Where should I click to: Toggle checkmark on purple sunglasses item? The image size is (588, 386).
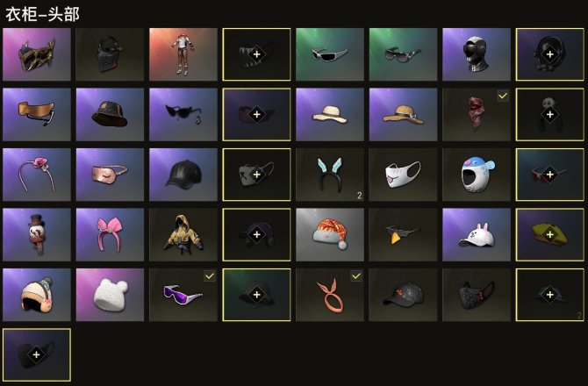(210, 276)
